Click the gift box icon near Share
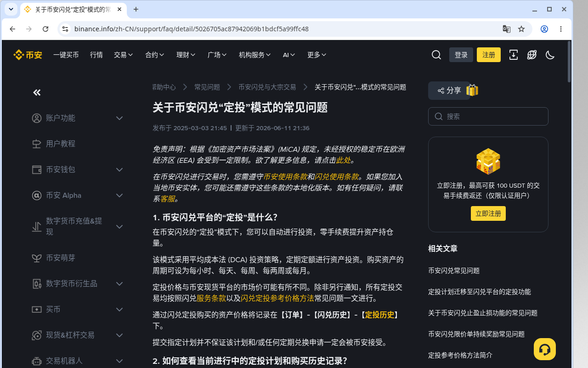 (x=472, y=90)
